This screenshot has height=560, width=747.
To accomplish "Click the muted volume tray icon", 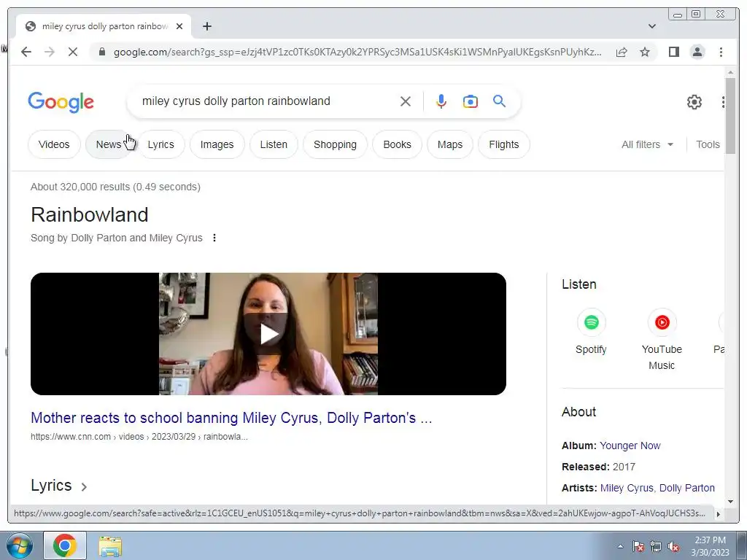I will coord(673,546).
